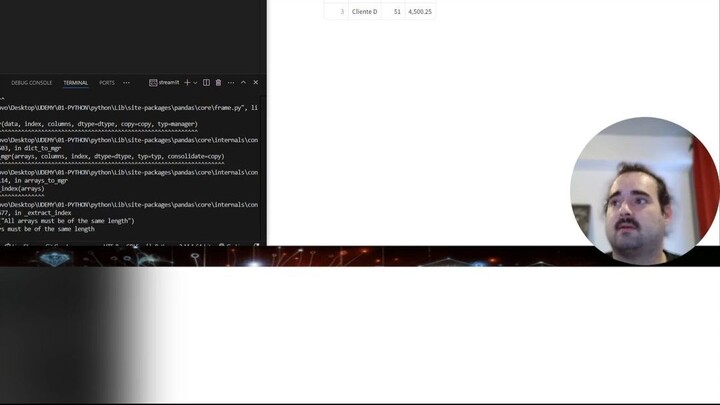This screenshot has height=405, width=720.
Task: Click the 4,500.25 value cell
Action: point(420,12)
